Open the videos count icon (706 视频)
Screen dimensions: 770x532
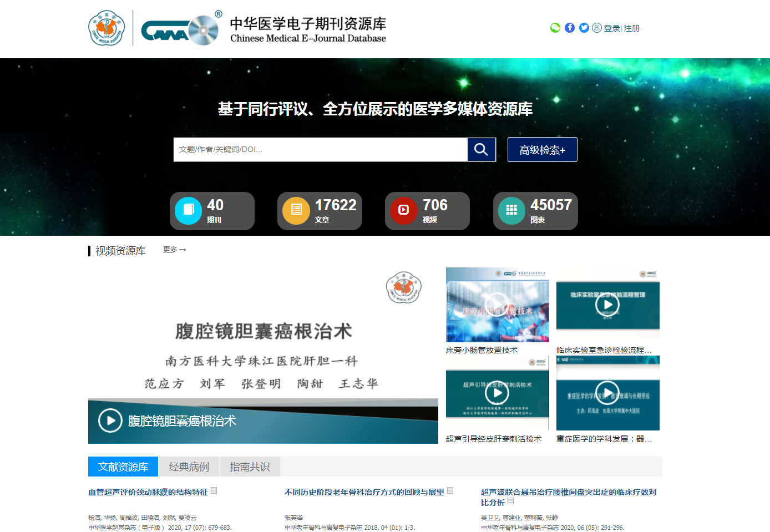coord(403,211)
